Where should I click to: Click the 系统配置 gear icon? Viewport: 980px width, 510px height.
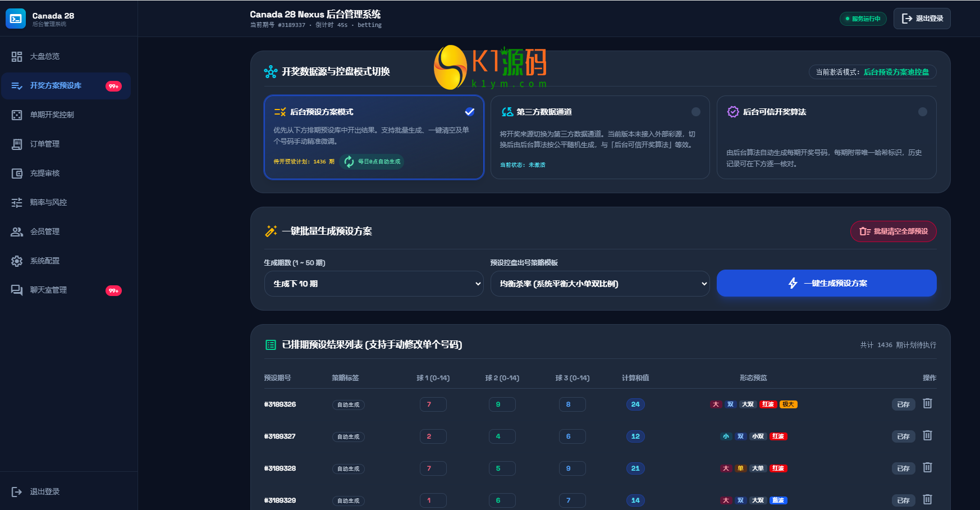click(17, 261)
